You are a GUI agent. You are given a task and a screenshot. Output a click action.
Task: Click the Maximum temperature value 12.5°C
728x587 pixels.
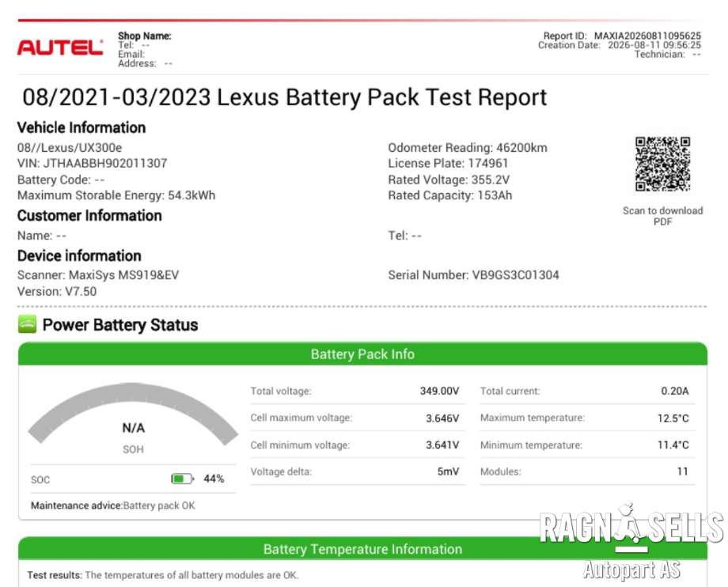[x=673, y=418]
